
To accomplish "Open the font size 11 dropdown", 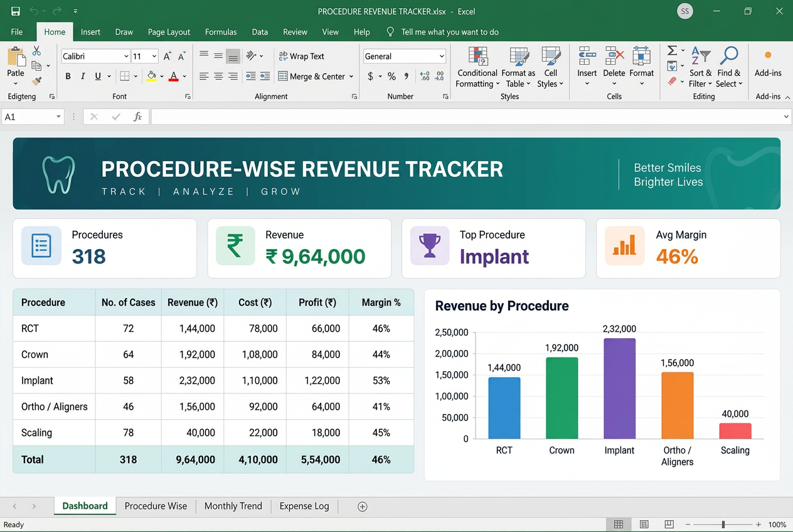I will (154, 56).
